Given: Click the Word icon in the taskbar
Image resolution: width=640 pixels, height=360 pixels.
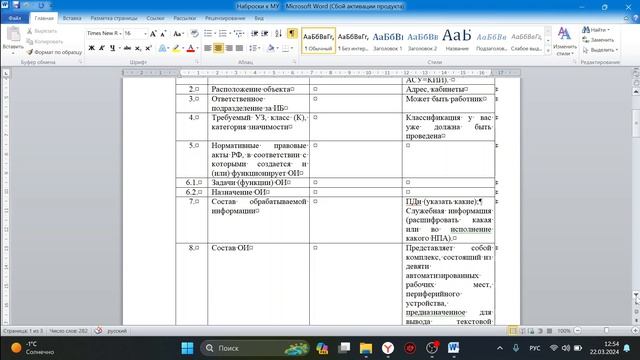Looking at the screenshot, I should pyautogui.click(x=453, y=348).
